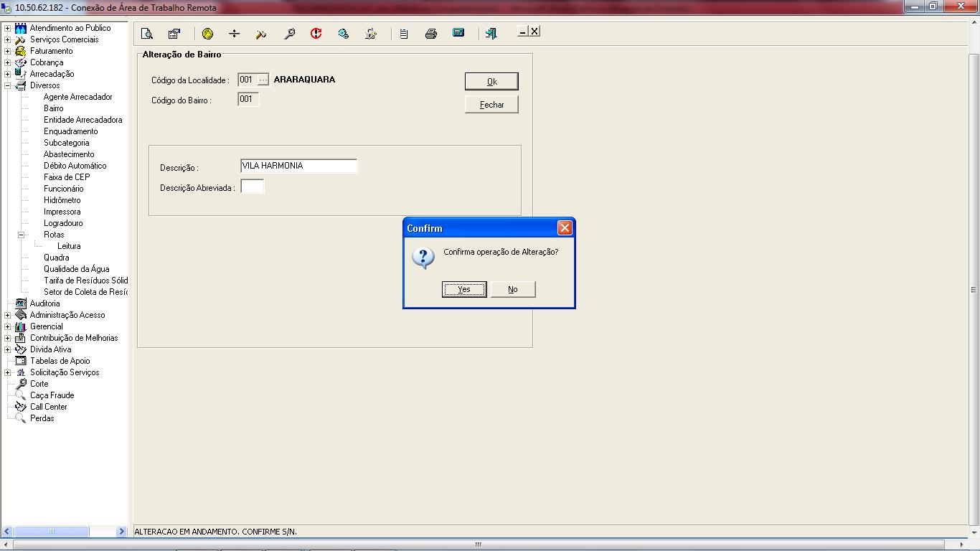Viewport: 980px width, 551px height.
Task: Collapse the Diversos tree node
Action: [8, 85]
